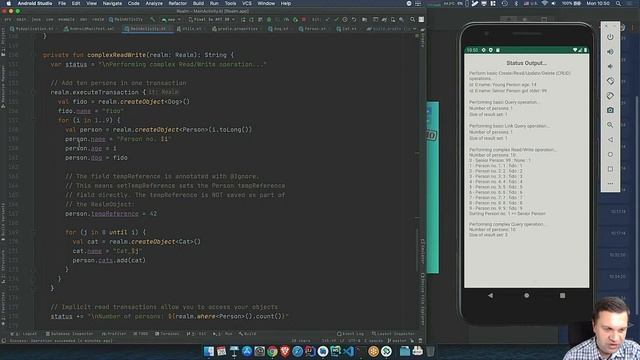Click the emulator volume up icon
Image resolution: width=640 pixels, height=360 pixels.
pos(610,52)
